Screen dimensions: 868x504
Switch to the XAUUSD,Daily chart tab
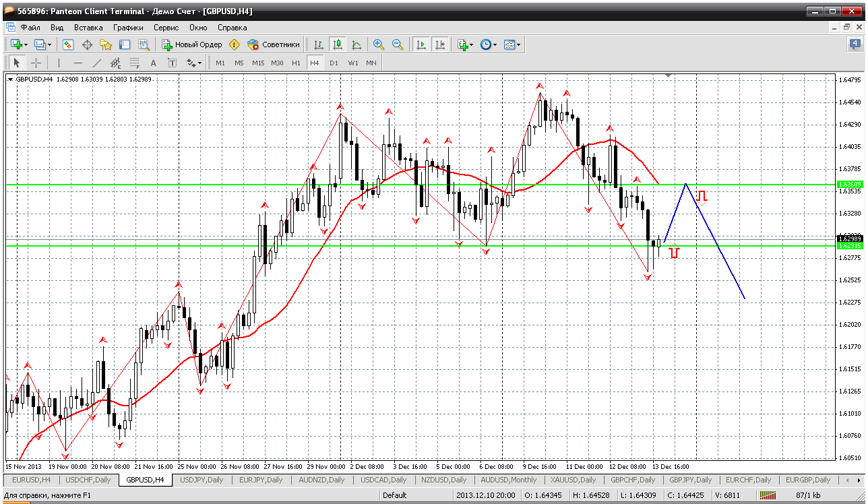pos(573,480)
